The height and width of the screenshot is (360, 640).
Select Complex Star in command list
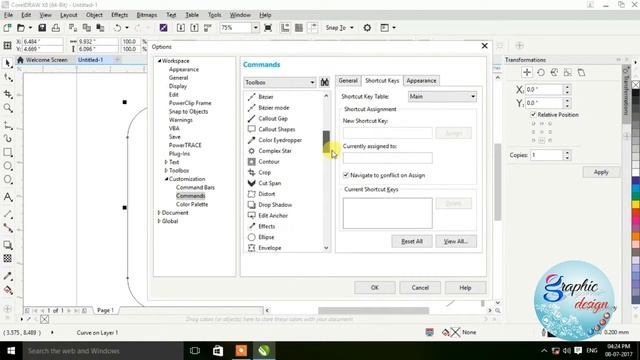point(275,151)
